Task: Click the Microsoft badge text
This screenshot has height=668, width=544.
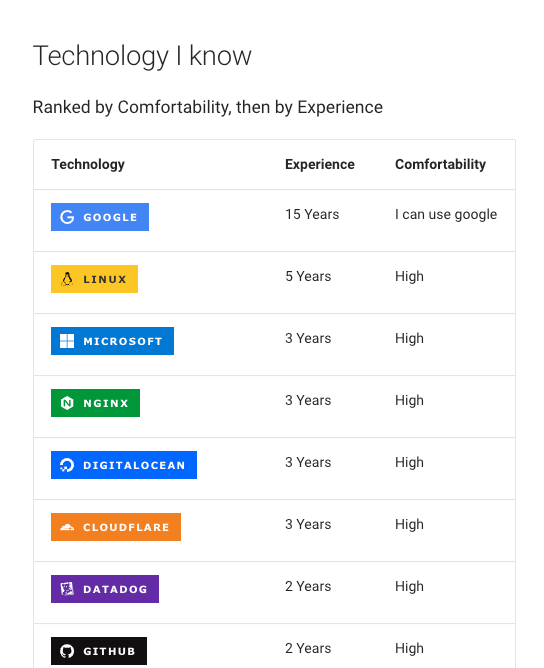Action: (123, 341)
